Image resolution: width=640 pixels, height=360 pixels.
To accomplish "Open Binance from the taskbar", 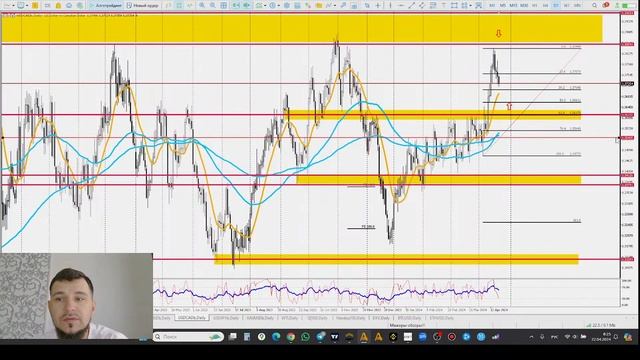I will pyautogui.click(x=393, y=337).
